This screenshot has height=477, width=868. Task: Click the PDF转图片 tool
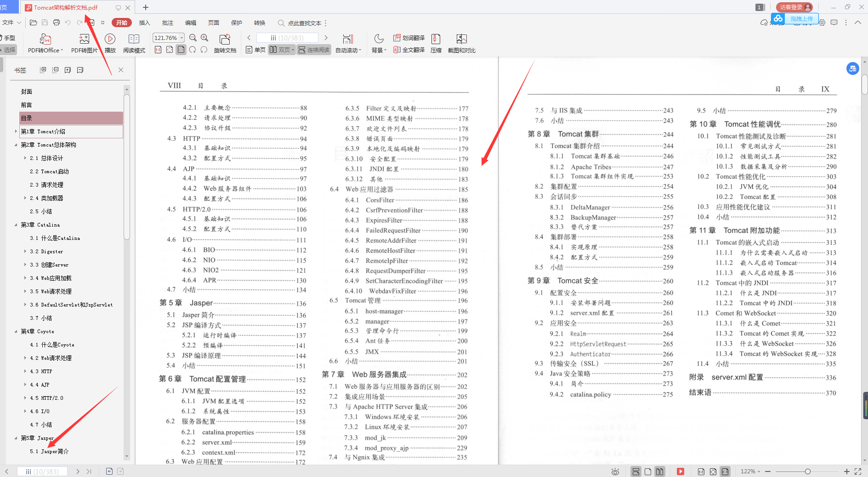(84, 44)
